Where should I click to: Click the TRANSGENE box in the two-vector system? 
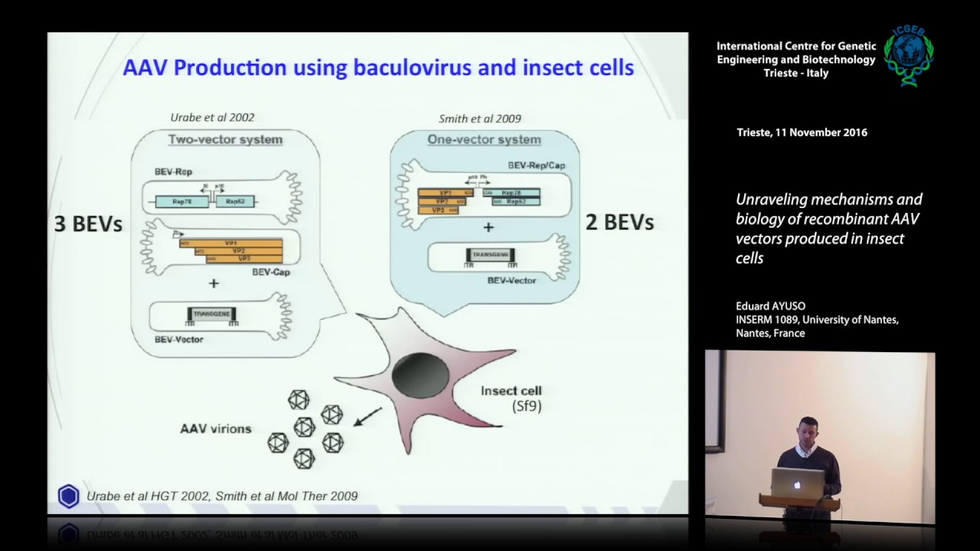211,314
